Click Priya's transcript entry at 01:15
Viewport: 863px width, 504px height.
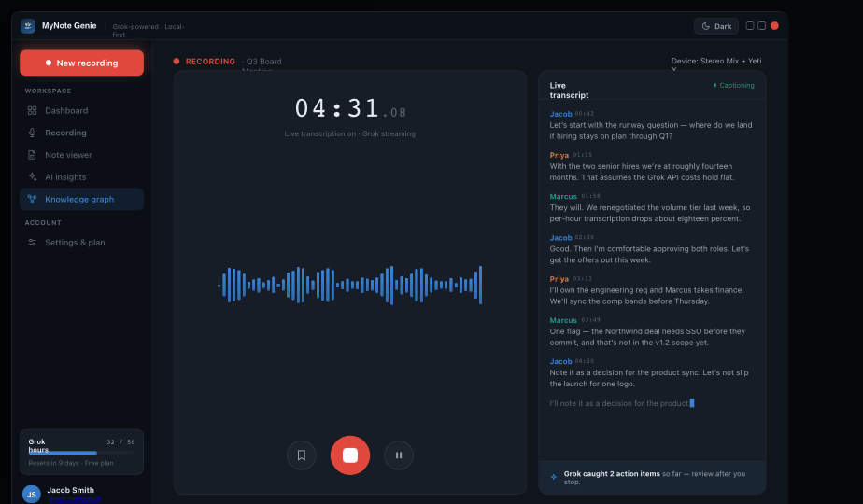[652, 166]
